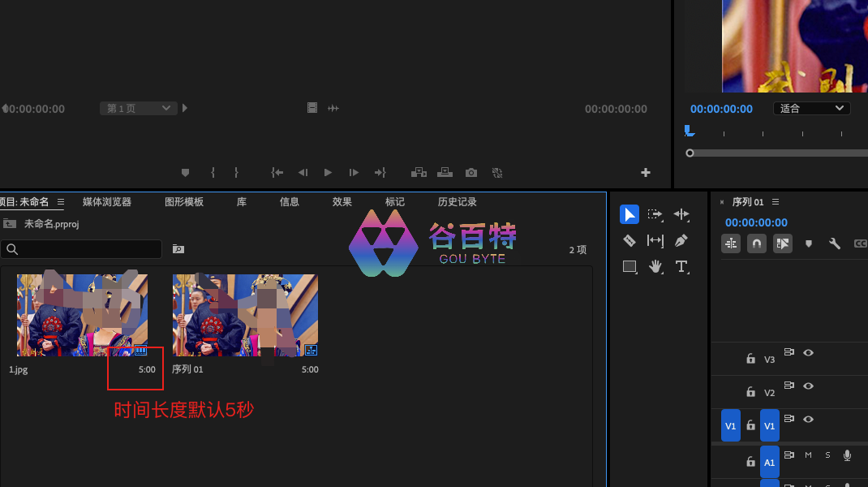Mute audio track A1

click(808, 455)
